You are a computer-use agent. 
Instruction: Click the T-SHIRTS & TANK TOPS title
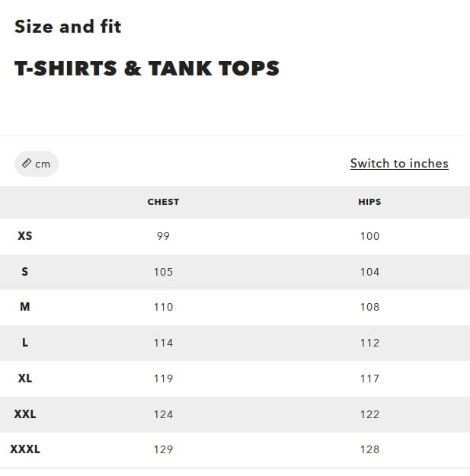147,69
